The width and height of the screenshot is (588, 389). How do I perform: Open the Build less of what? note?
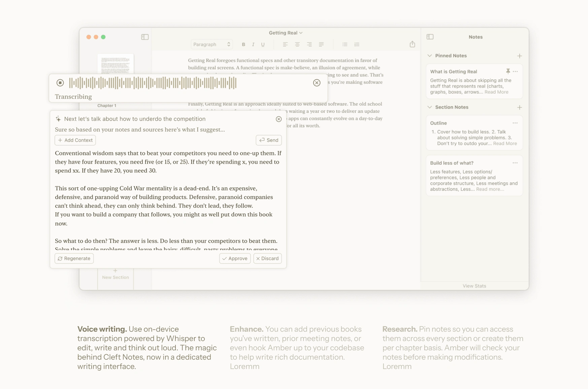coord(474,176)
